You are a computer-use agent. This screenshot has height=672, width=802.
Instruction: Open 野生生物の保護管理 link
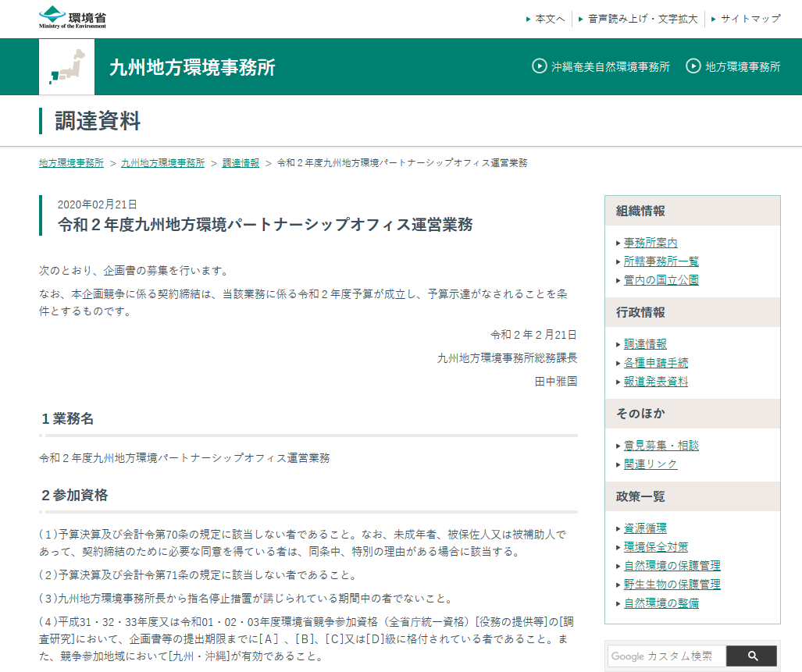pyautogui.click(x=672, y=585)
